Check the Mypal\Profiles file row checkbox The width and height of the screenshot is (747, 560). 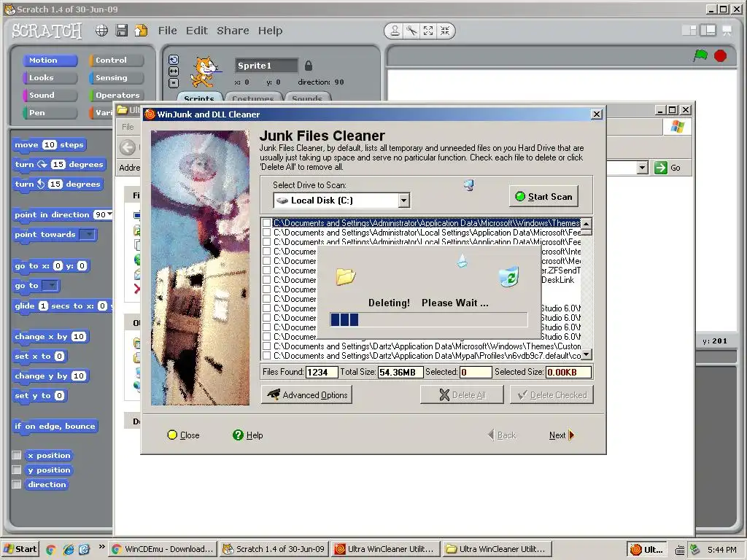(267, 356)
